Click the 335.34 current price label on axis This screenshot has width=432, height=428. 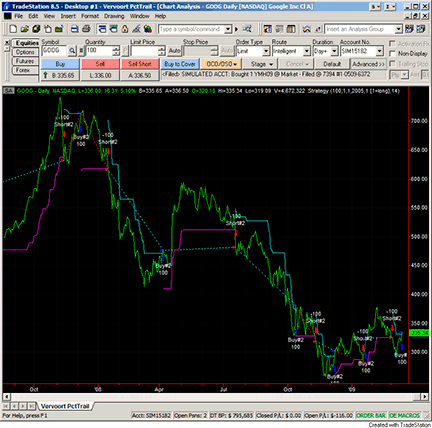click(x=419, y=333)
